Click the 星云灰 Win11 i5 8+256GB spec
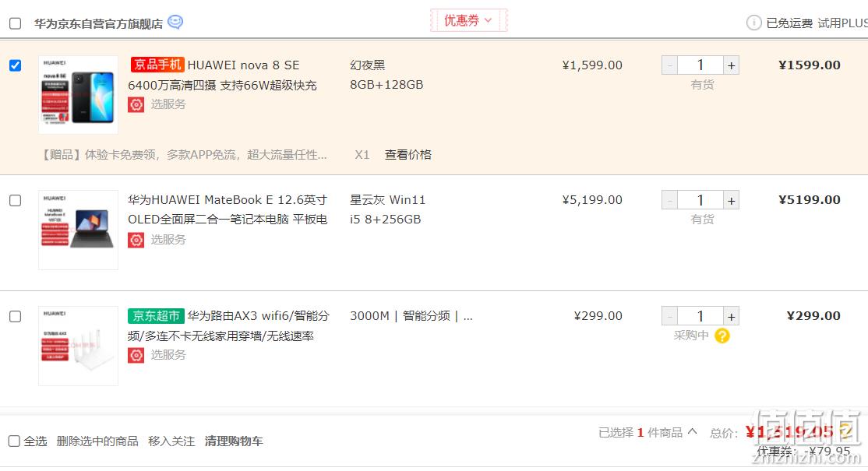The height and width of the screenshot is (471, 868). click(387, 209)
